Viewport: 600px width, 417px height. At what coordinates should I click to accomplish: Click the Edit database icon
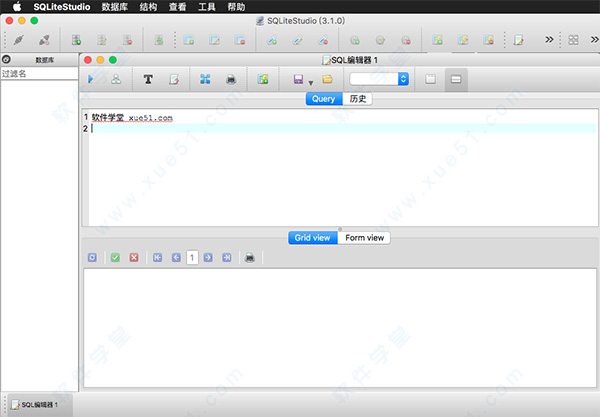point(102,40)
